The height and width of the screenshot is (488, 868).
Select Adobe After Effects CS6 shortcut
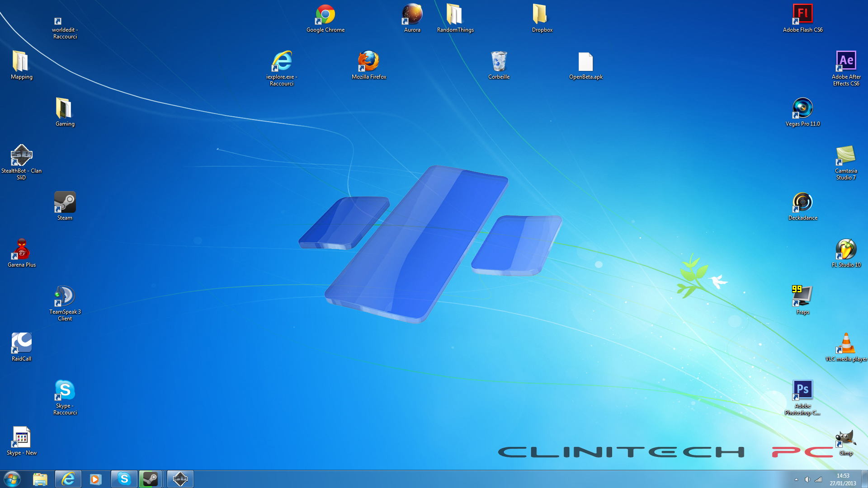pos(846,68)
